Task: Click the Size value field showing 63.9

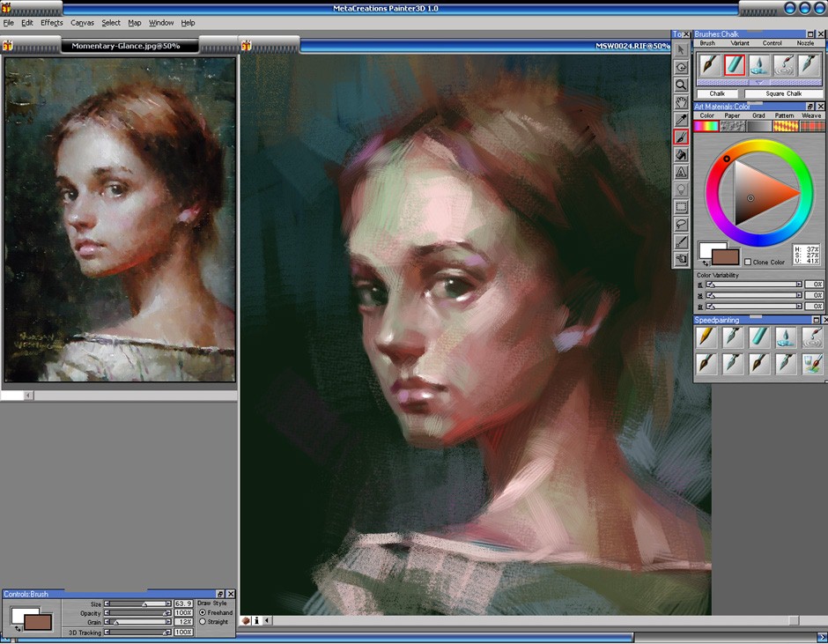Action: point(183,603)
